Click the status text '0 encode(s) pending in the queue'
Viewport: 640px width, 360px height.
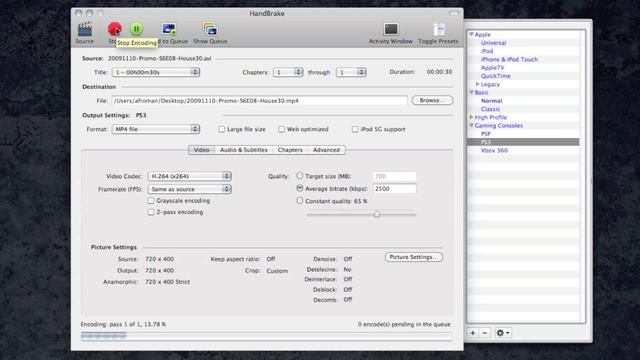coord(404,324)
